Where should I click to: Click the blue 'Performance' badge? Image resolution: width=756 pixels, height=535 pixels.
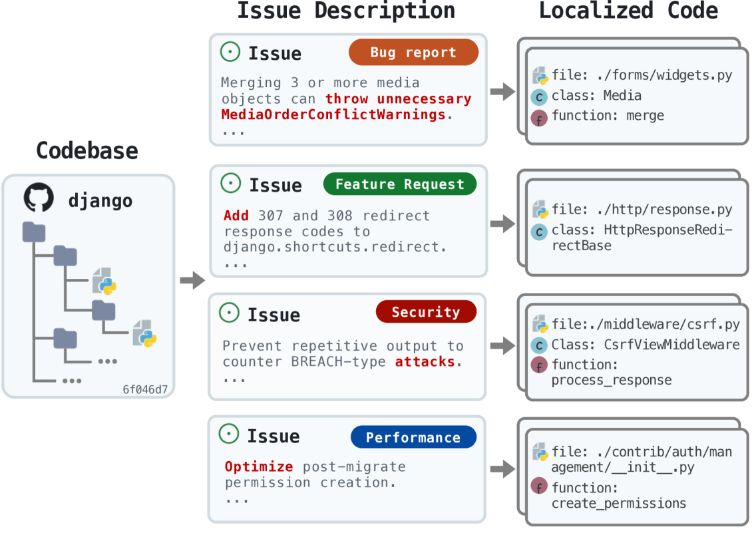(x=414, y=437)
